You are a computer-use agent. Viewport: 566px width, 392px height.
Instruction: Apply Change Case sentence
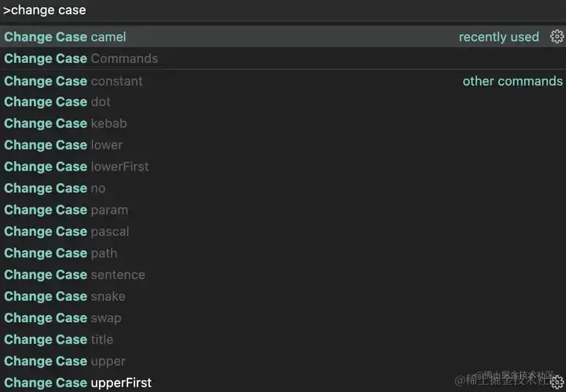tap(283, 275)
